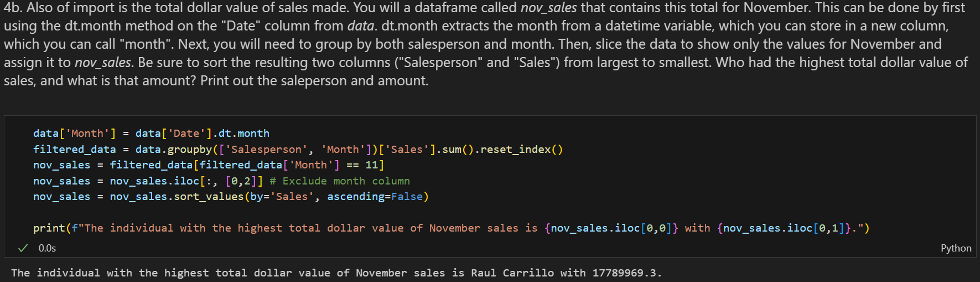The image size is (980, 282).
Task: Open the Python cell language selector
Action: click(956, 248)
